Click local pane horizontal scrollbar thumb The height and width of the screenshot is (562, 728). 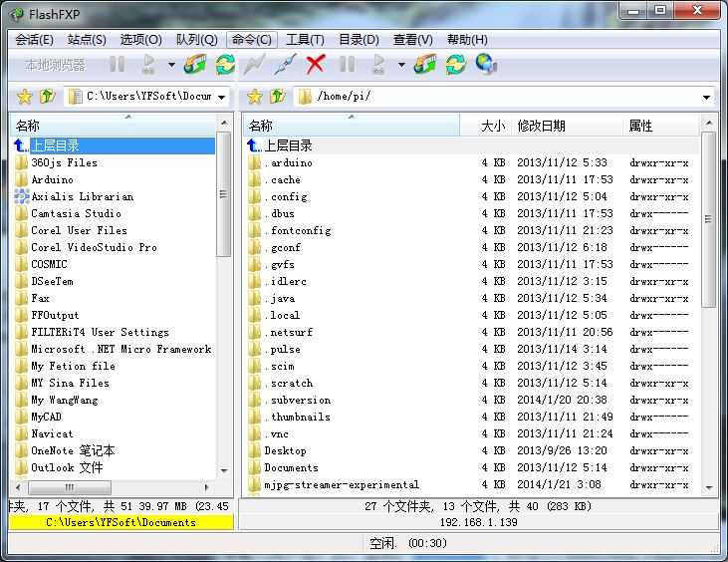click(x=70, y=487)
